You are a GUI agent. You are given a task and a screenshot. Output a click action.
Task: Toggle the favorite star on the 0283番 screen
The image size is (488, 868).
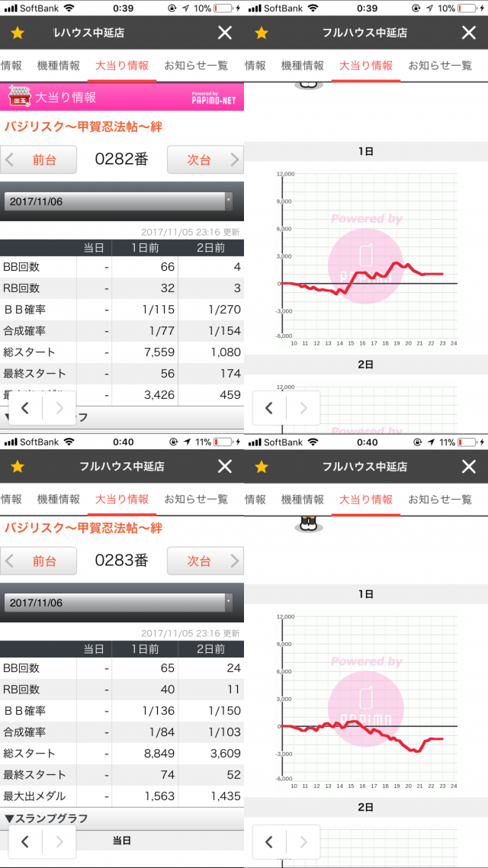[x=18, y=466]
